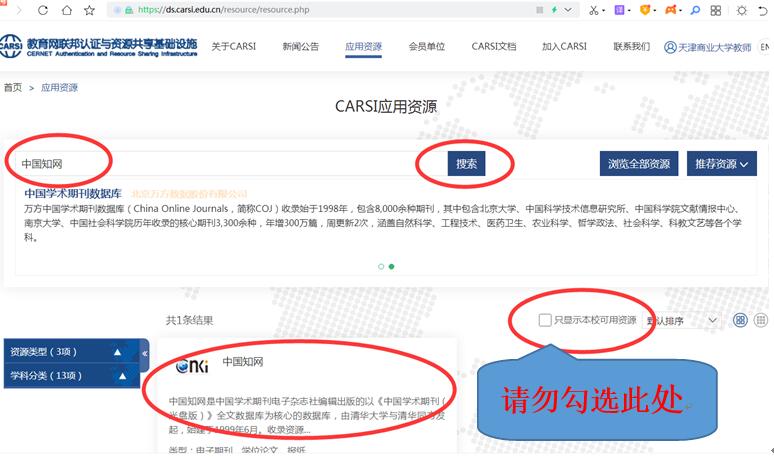Expand the 资源类型（3项）filter

coord(70,351)
